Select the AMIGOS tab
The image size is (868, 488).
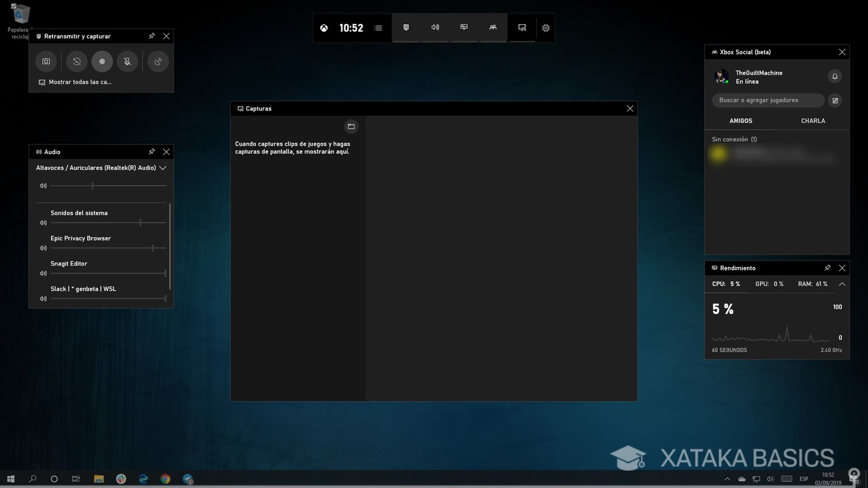pyautogui.click(x=740, y=120)
